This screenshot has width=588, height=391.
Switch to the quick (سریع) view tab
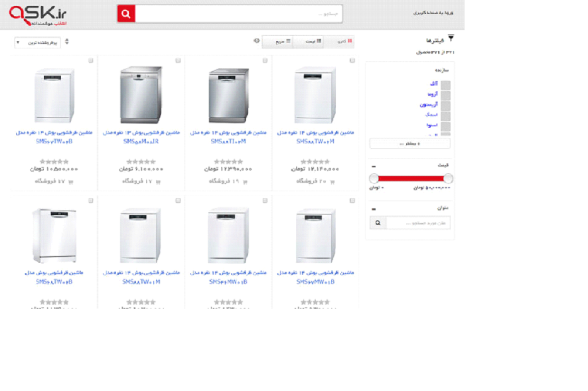click(278, 41)
